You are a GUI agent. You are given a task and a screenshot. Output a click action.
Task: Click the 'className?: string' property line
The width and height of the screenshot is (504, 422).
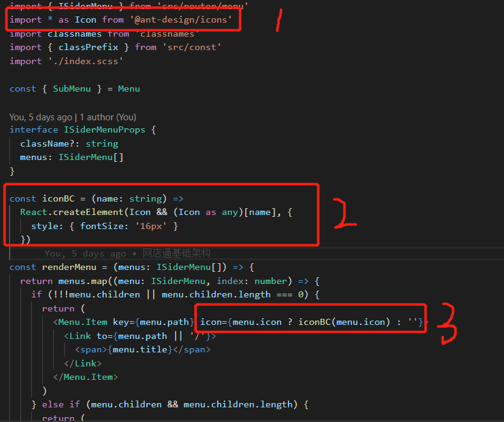click(x=69, y=144)
